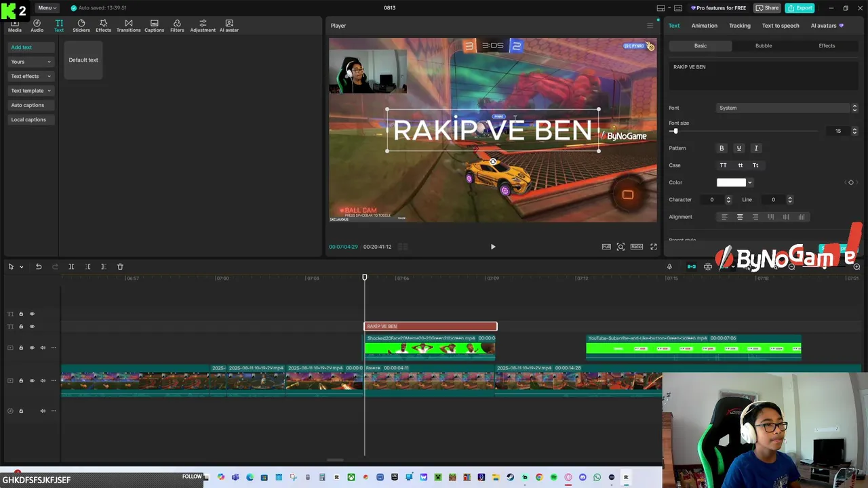Screen dimensions: 868x488
Task: Open the Adjustment panel
Action: [203, 26]
